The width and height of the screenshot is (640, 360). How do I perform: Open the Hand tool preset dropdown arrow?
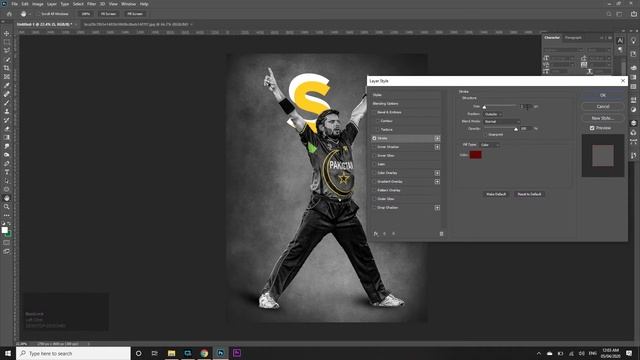[x=30, y=14]
